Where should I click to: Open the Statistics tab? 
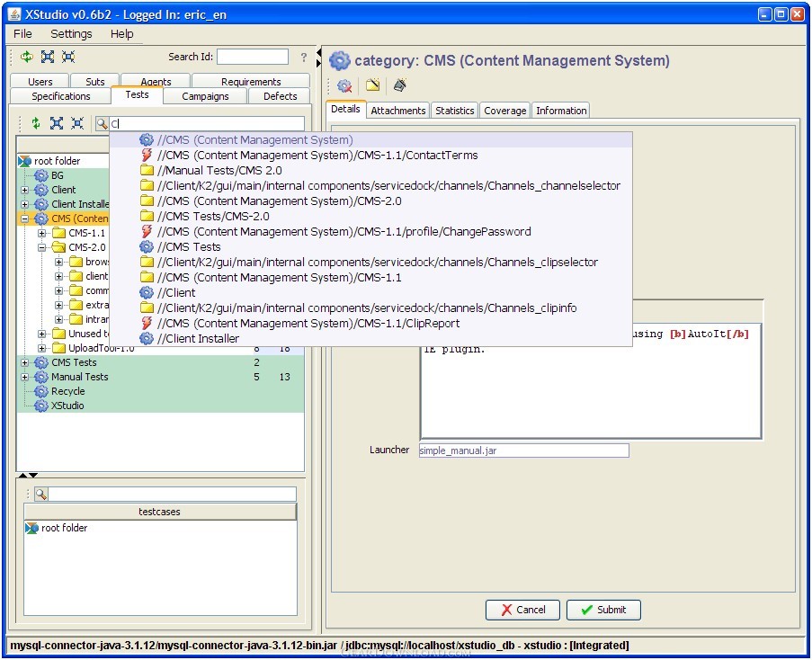454,111
